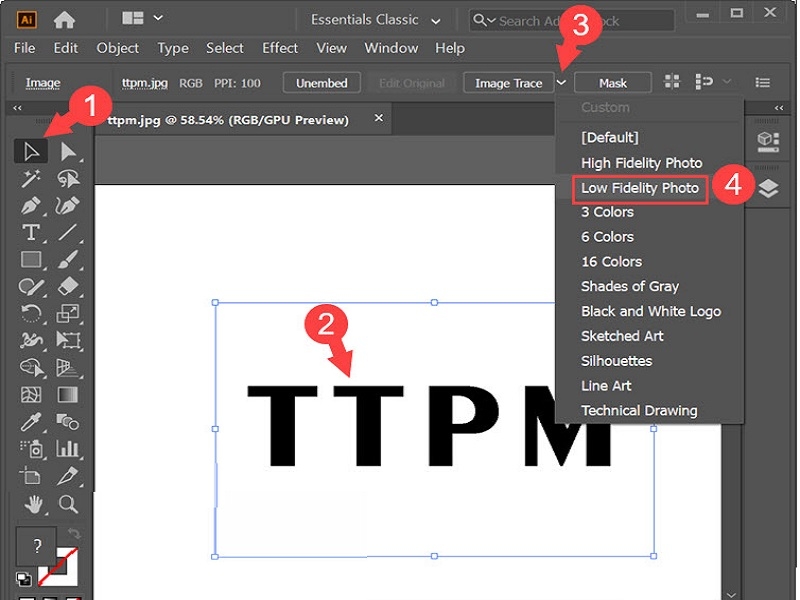Choose the Symbol Sprayer tool
The image size is (800, 600).
point(32,449)
